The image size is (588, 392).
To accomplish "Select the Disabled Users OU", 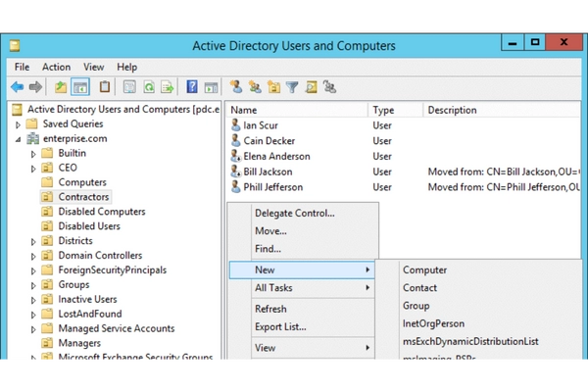I will click(x=80, y=225).
